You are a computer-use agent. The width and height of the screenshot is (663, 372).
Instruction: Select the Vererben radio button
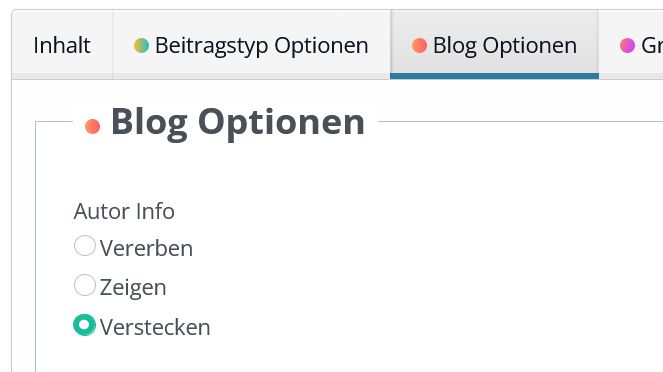point(85,246)
